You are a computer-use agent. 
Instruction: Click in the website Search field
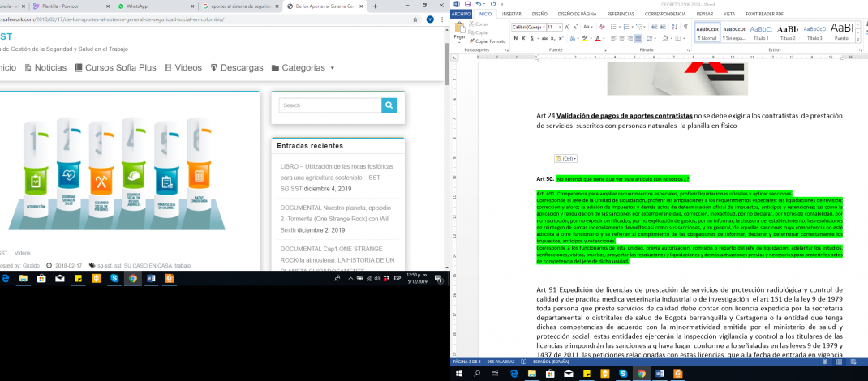point(329,105)
